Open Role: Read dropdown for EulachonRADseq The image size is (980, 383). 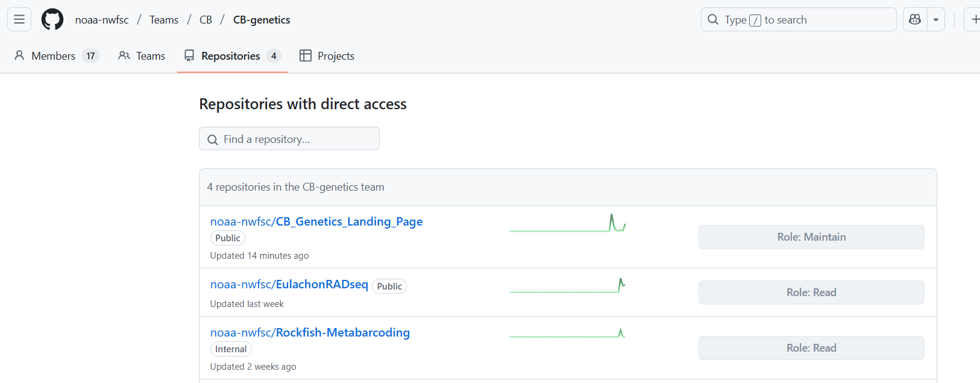811,293
